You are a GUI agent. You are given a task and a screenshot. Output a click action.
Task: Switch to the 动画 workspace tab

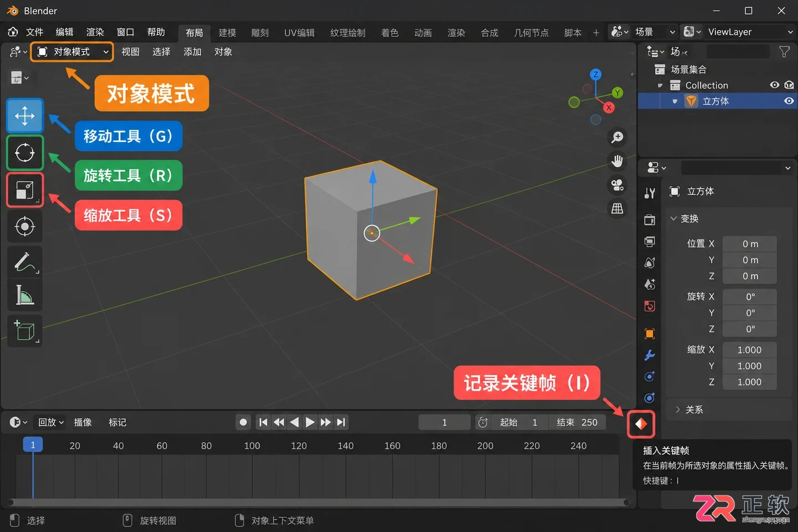point(423,33)
